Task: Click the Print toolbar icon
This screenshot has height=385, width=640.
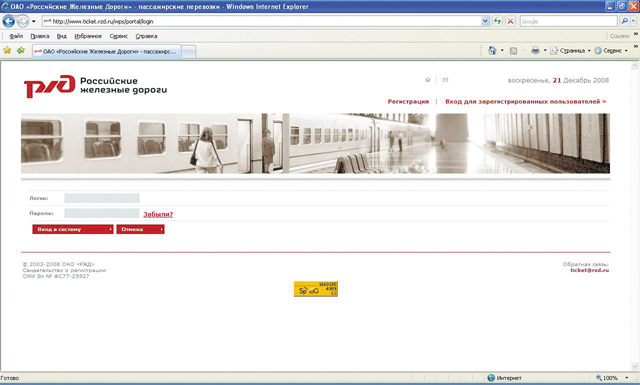Action: (535, 51)
